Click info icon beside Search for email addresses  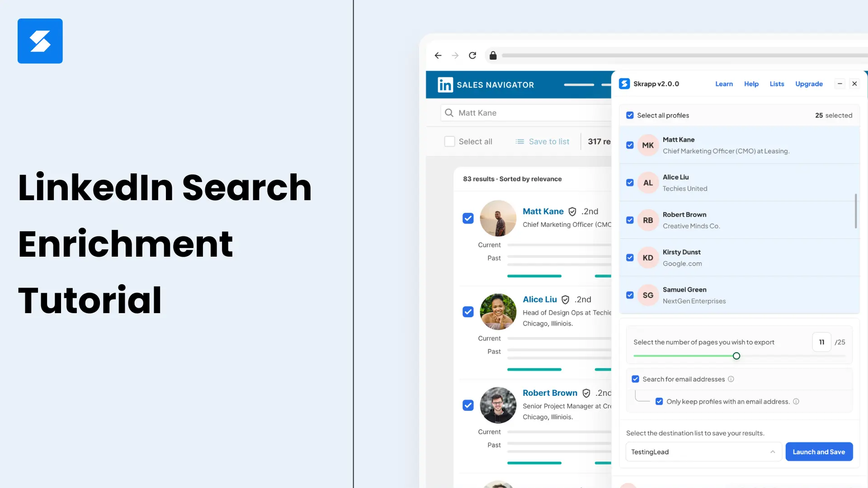(x=731, y=379)
